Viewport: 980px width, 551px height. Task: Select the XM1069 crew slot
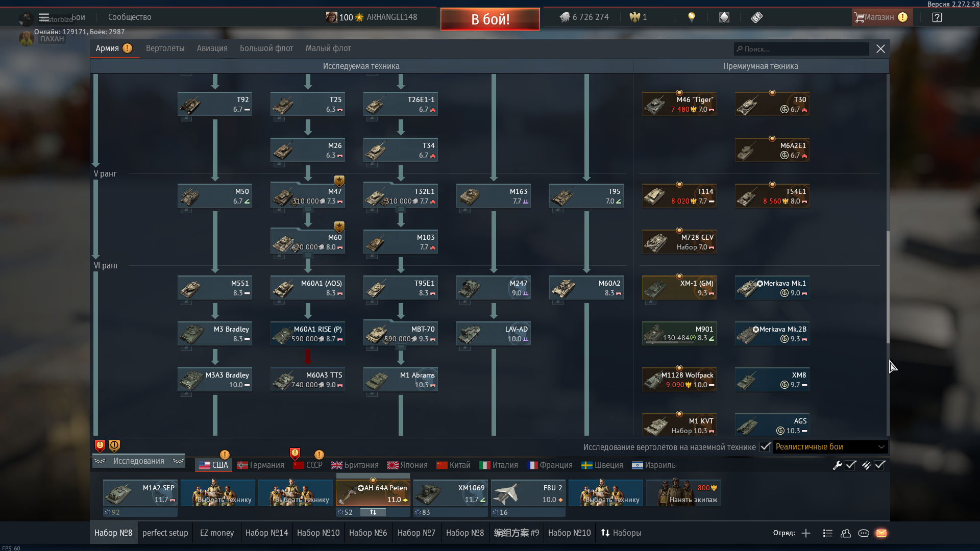coord(451,493)
